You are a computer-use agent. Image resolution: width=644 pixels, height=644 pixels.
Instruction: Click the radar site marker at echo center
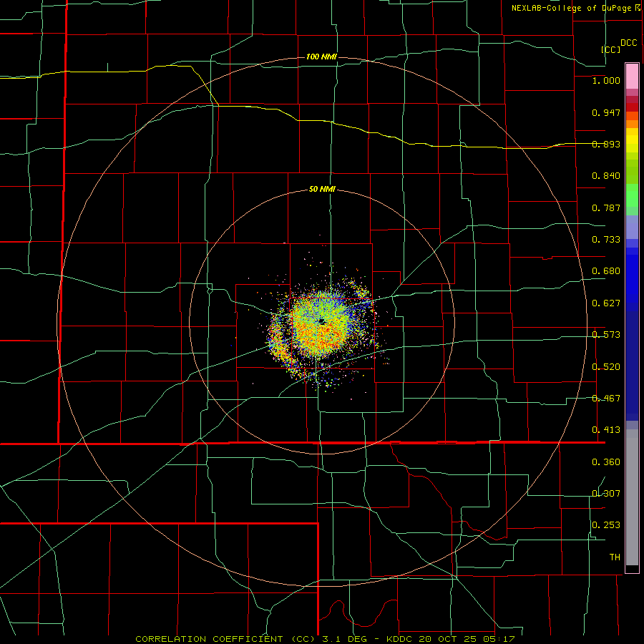click(x=321, y=321)
